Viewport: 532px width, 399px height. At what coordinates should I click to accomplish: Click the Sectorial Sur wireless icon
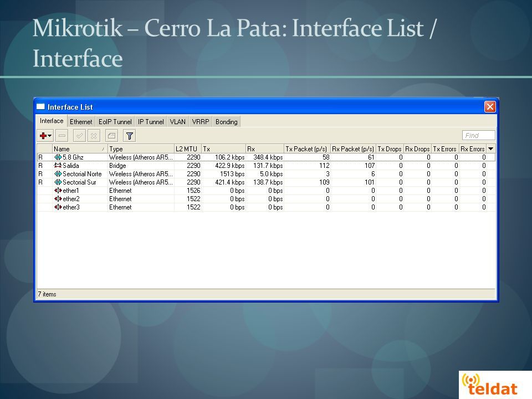pyautogui.click(x=58, y=182)
